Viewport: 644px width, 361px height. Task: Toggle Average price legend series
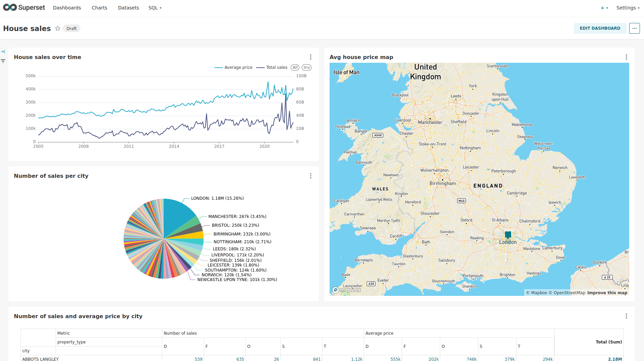(x=233, y=67)
